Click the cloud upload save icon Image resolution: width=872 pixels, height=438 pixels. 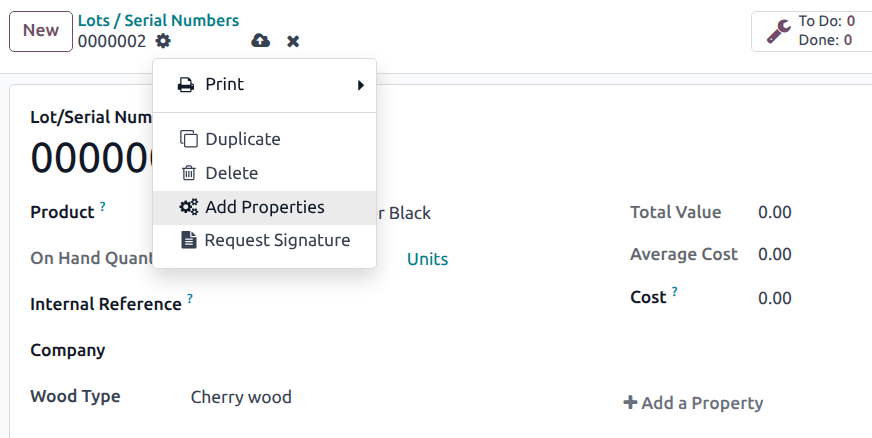260,41
